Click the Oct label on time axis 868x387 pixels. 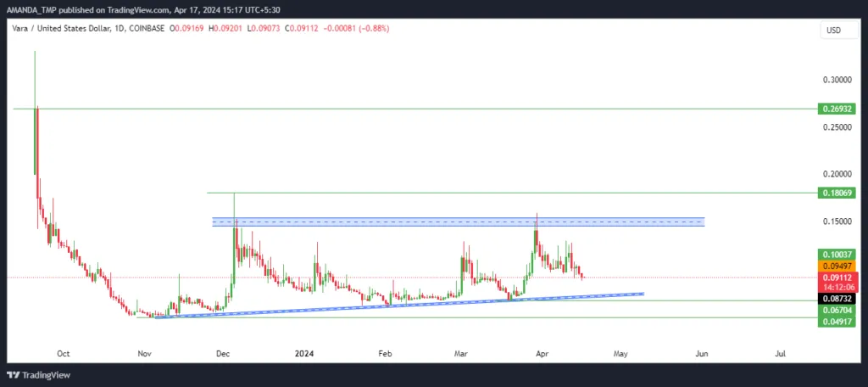click(63, 353)
